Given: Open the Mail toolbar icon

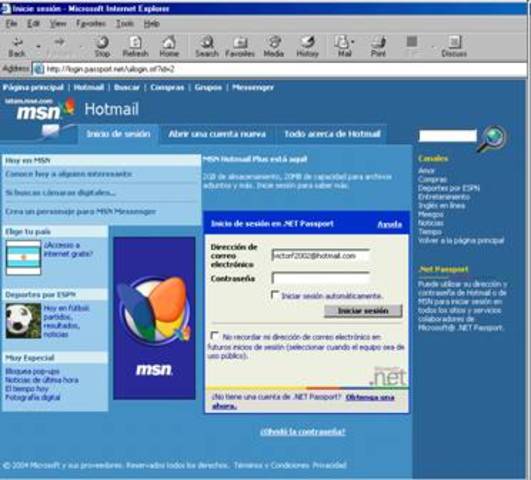Looking at the screenshot, I should [343, 47].
